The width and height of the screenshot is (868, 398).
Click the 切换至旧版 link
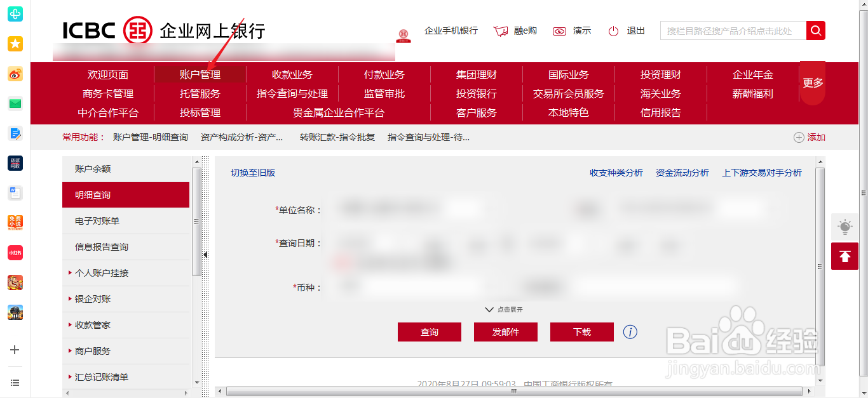pyautogui.click(x=253, y=173)
